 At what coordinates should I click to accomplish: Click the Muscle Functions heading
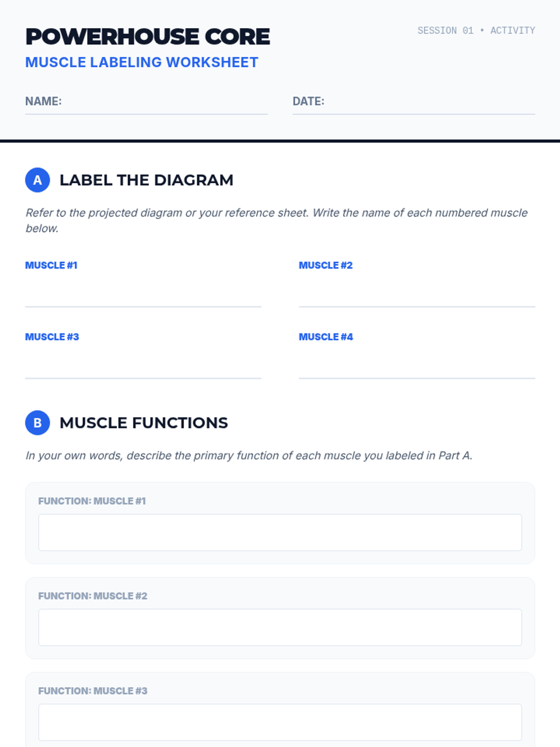[x=144, y=423]
